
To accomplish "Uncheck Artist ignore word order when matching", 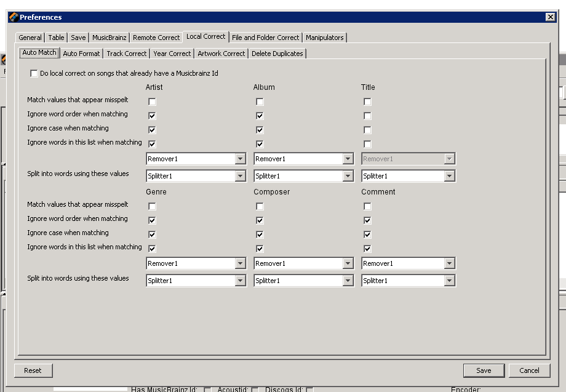I will [152, 116].
